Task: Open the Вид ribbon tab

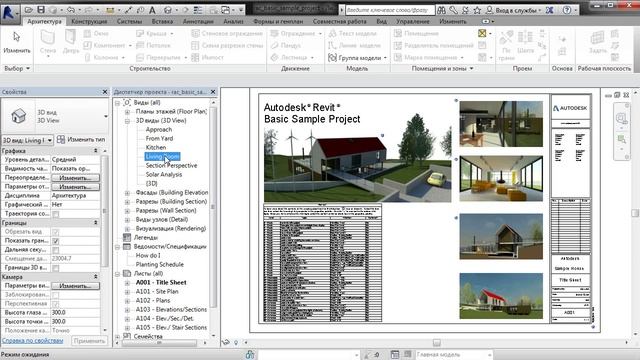Action: (x=382, y=21)
